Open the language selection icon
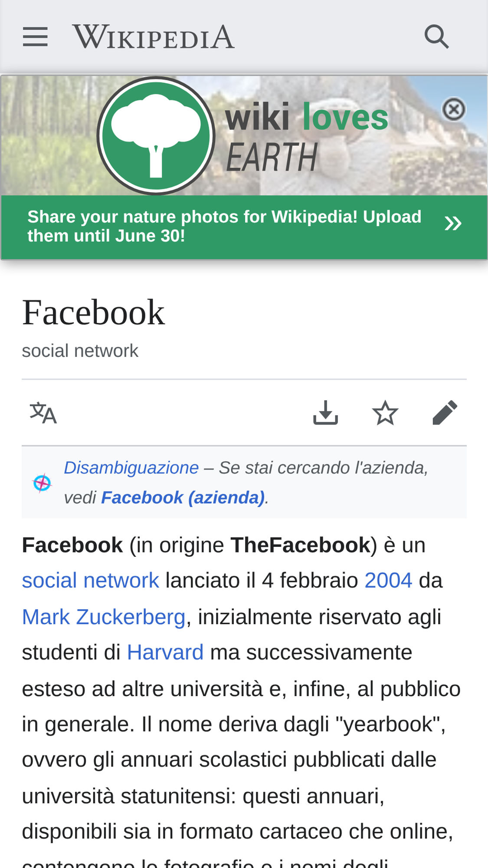The width and height of the screenshot is (488, 868). pos(43,412)
